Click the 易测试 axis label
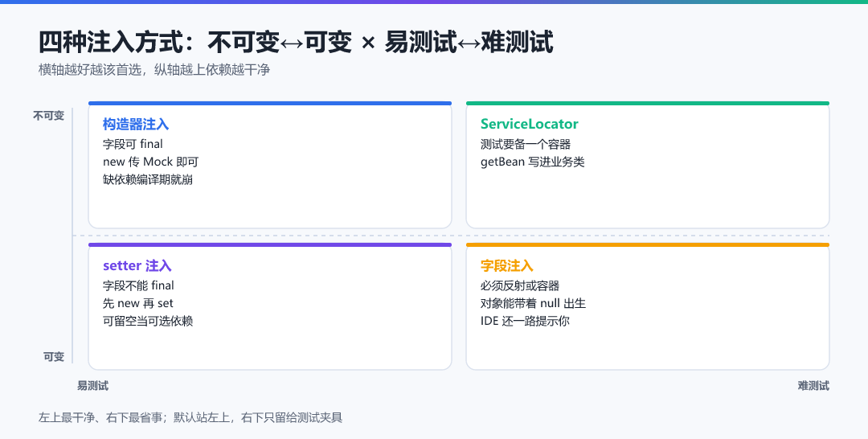868x439 pixels. click(x=92, y=386)
